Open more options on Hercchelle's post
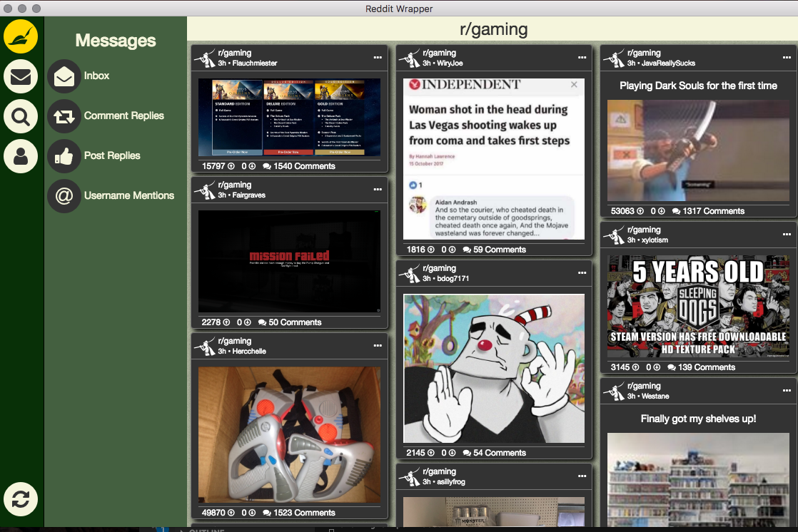This screenshot has width=798, height=532. click(x=378, y=345)
